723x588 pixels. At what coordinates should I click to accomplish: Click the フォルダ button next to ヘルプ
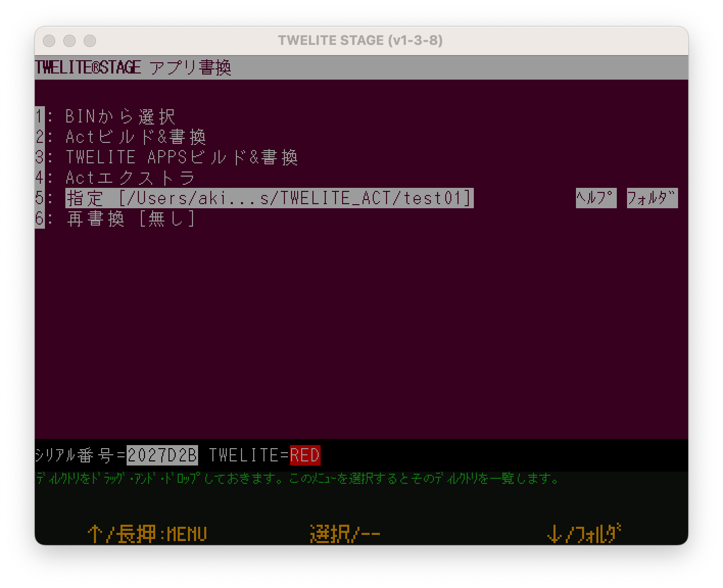click(x=652, y=198)
